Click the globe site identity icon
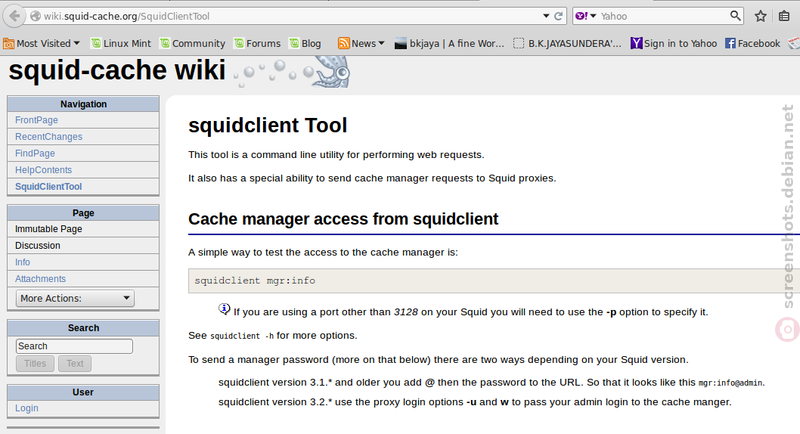This screenshot has width=800, height=434. tap(35, 16)
